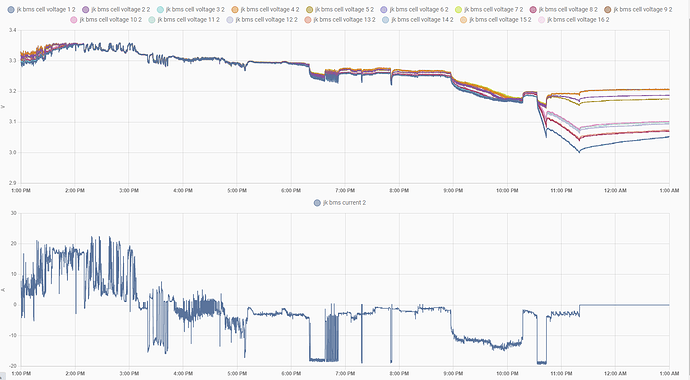Hide the jk bms cell voltage 14 2 line

coord(417,20)
